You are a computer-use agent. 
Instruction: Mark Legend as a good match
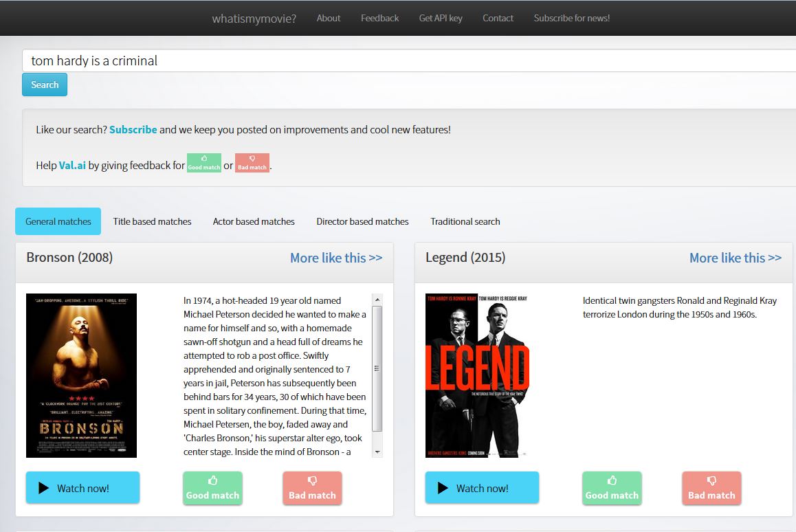[612, 488]
